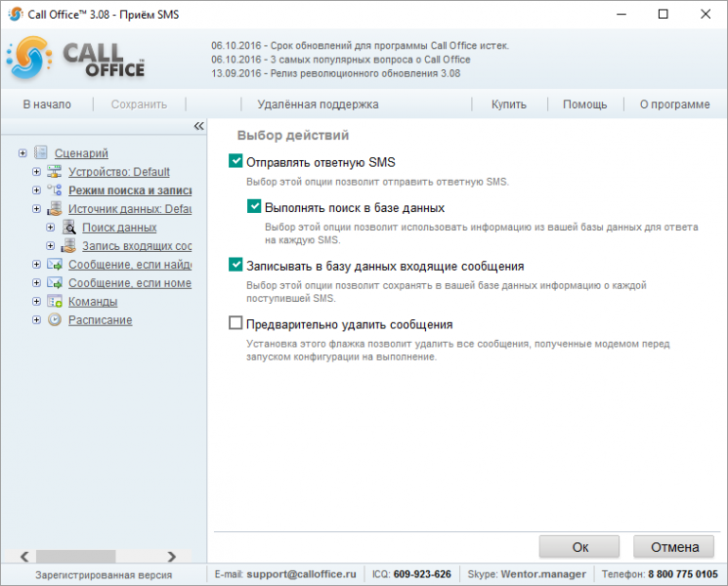Open Помощь
The width and height of the screenshot is (728, 586).
coord(584,105)
